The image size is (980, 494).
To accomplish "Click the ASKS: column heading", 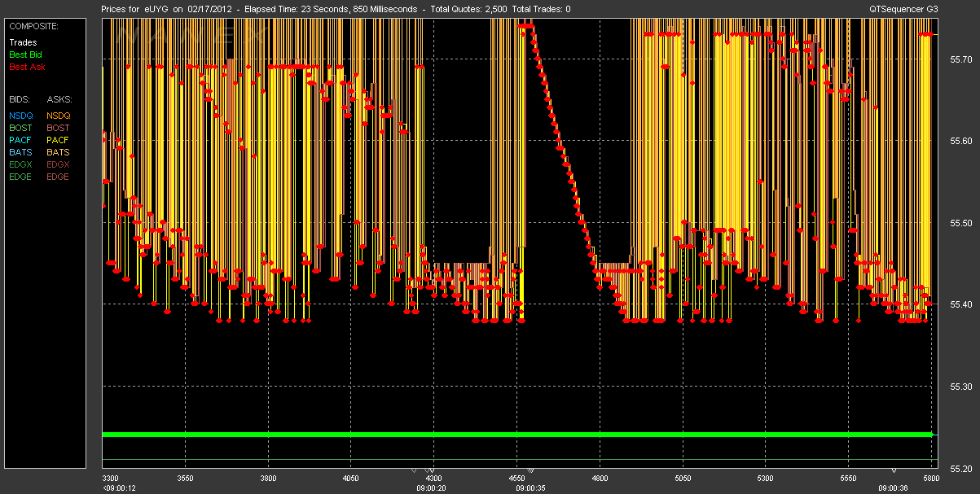I will [59, 98].
